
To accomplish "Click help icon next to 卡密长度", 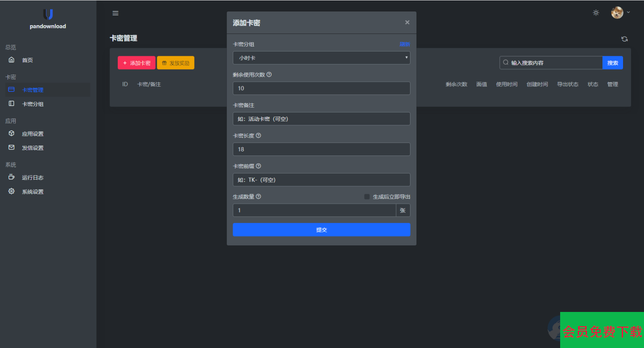I will coord(258,135).
